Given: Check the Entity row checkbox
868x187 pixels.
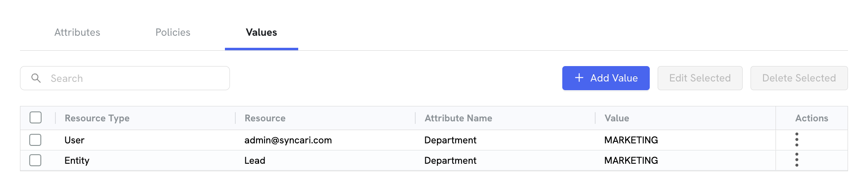Looking at the screenshot, I should (35, 160).
